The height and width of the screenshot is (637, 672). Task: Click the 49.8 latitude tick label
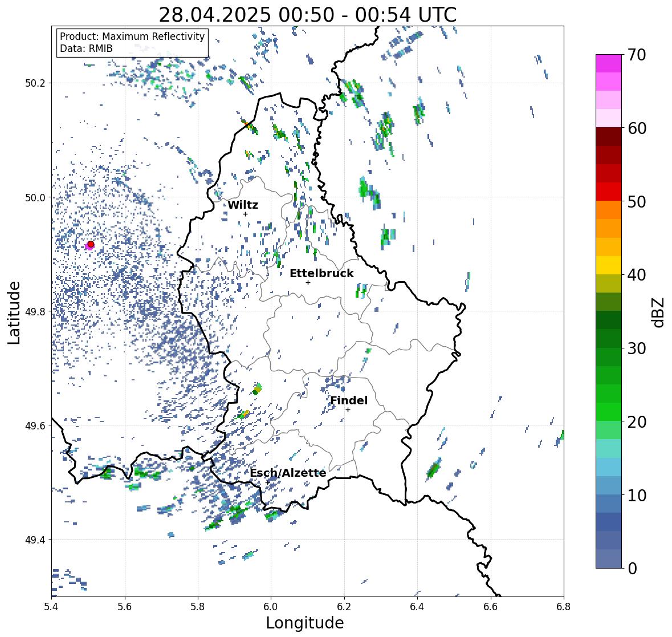tap(35, 311)
